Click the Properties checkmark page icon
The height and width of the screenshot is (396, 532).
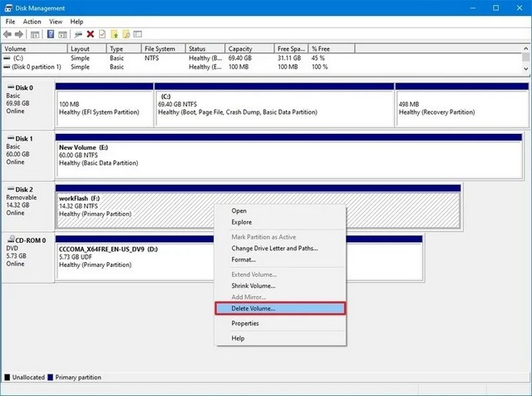tap(101, 34)
